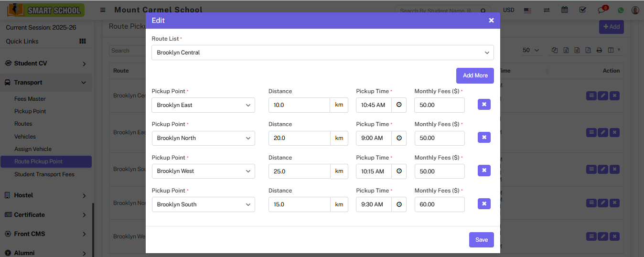This screenshot has height=257, width=644.
Task: Open the Brooklyn West pickup point dropdown
Action: point(203,171)
